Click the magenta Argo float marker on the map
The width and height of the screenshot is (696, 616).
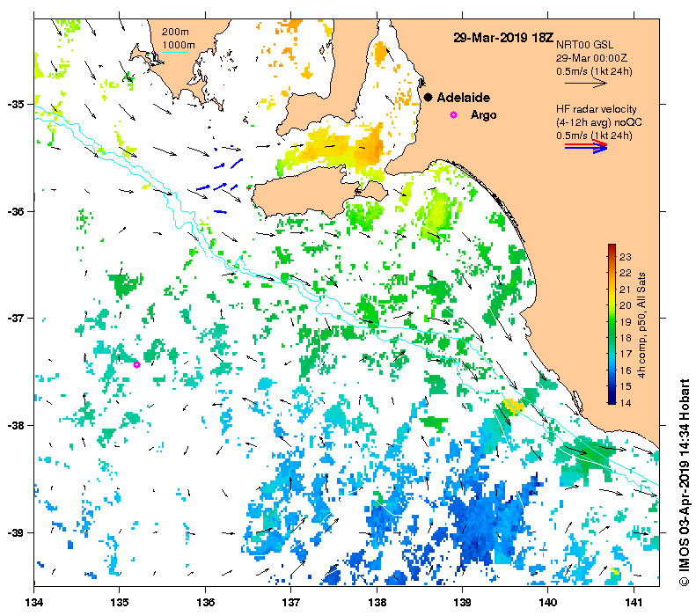coord(136,365)
